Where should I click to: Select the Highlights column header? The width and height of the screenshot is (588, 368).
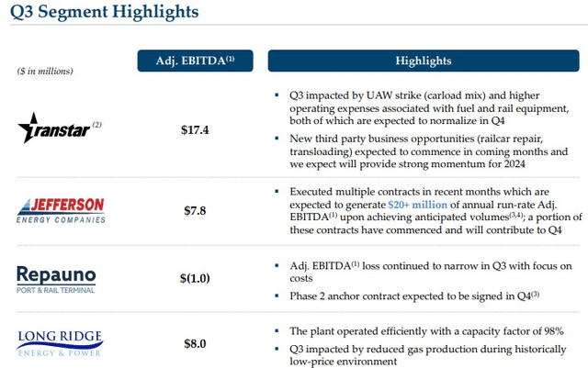point(424,61)
